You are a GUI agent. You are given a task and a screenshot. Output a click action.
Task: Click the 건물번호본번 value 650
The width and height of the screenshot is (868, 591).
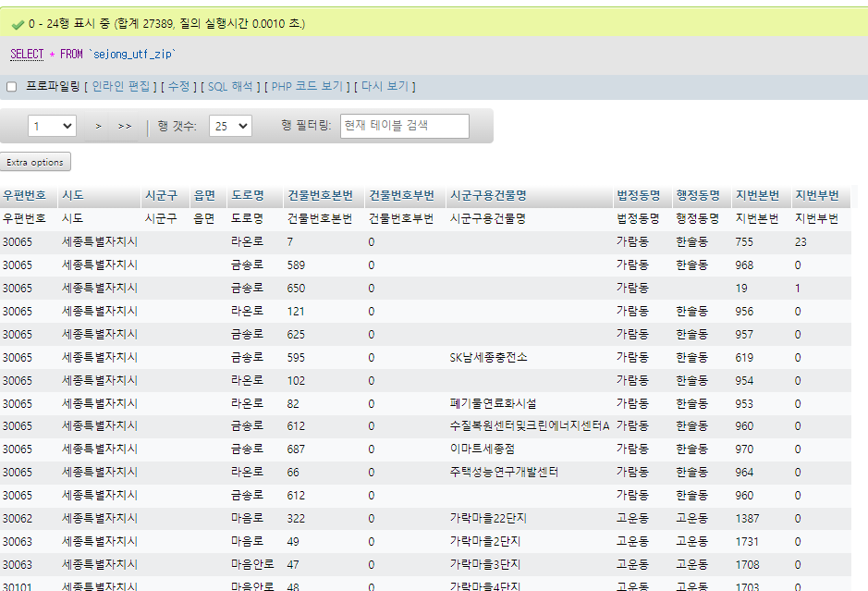click(296, 289)
